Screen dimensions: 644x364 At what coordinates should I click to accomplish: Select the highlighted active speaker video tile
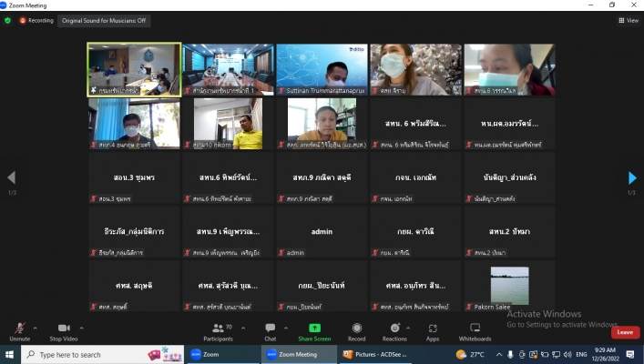click(134, 69)
